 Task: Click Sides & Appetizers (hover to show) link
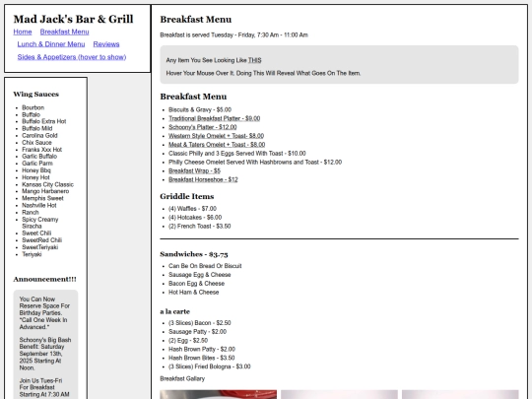click(x=72, y=57)
